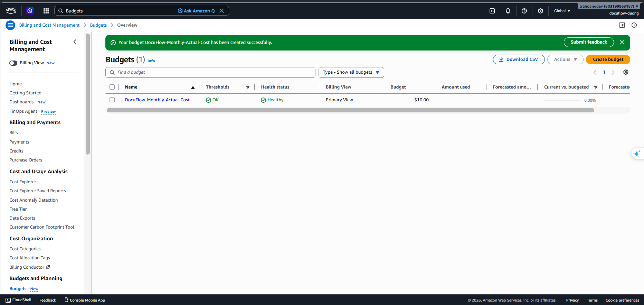Open the Type - Show all budgets dropdown

[x=351, y=72]
